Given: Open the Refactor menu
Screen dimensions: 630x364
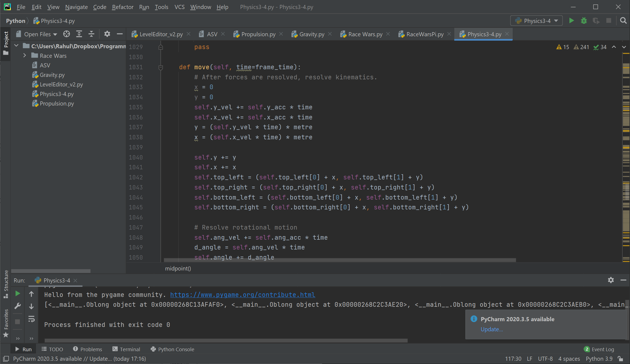Looking at the screenshot, I should coord(123,7).
